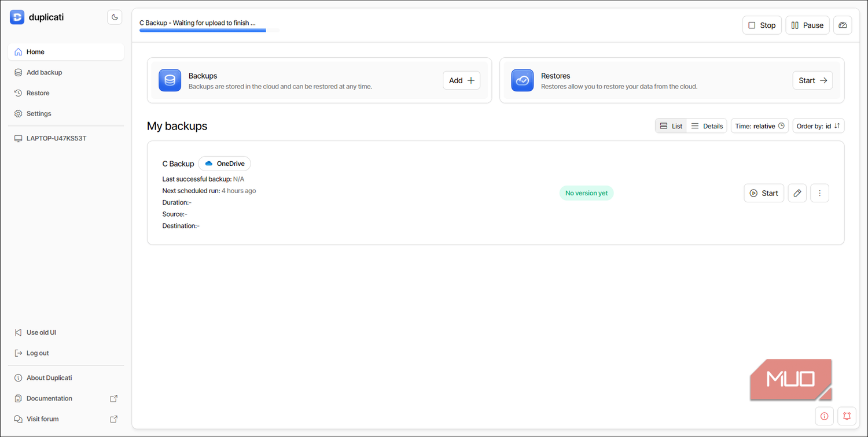Open the Documentation link

(66, 398)
